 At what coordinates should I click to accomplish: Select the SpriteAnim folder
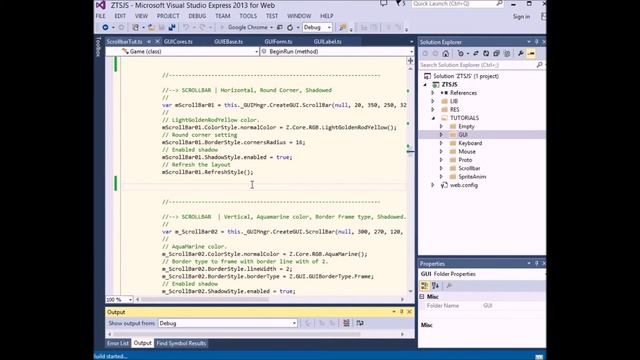pyautogui.click(x=472, y=177)
